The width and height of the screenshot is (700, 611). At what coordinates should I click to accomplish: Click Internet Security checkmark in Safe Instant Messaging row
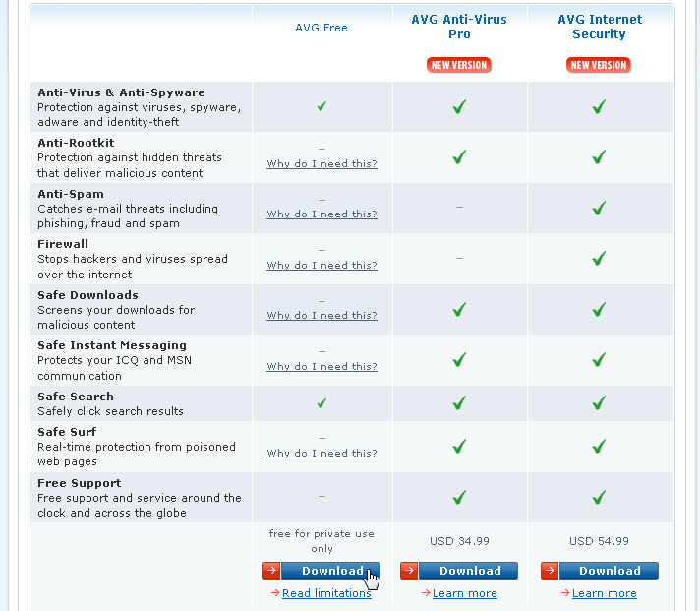(x=599, y=359)
